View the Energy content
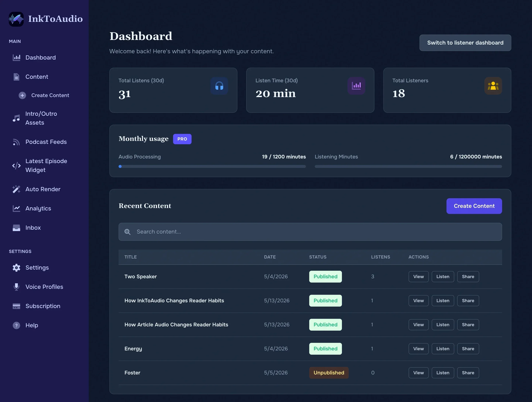This screenshot has width=532, height=402. 418,349
